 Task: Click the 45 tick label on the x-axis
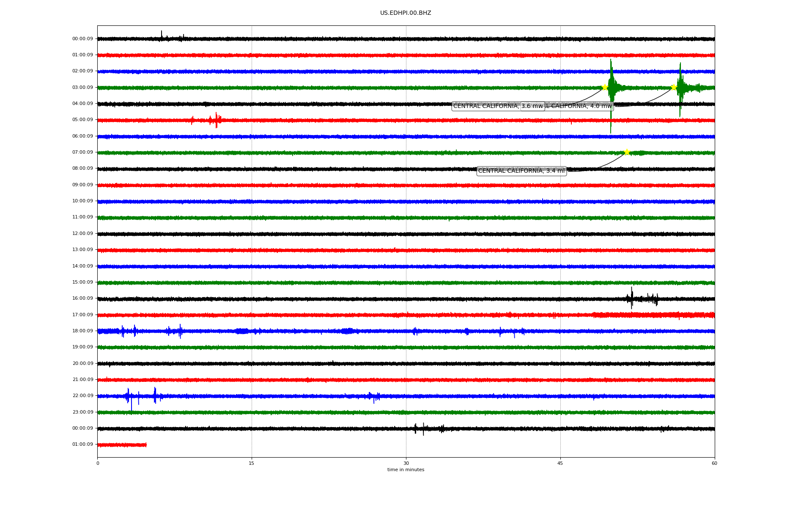pyautogui.click(x=560, y=463)
